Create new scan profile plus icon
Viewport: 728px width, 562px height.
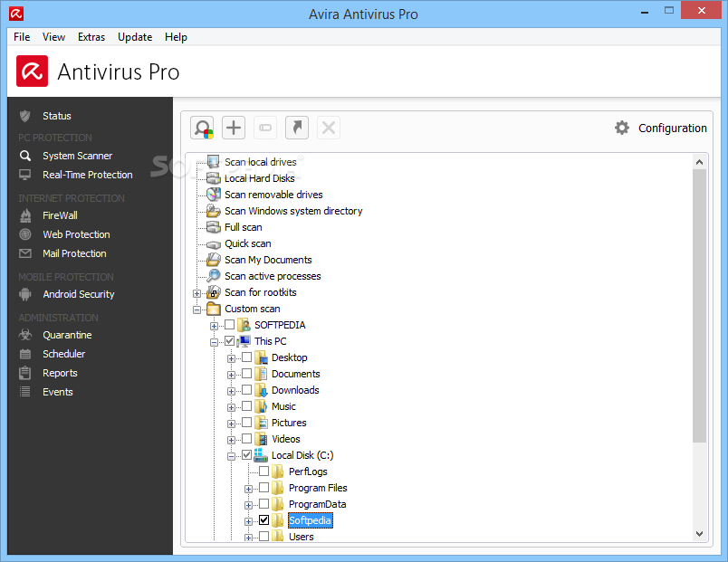234,128
